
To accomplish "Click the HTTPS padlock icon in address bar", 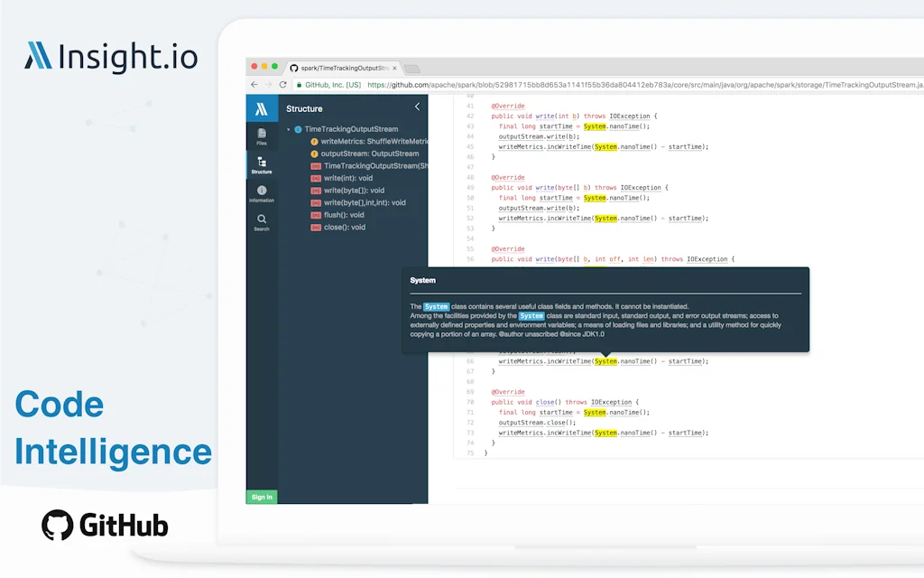I will coord(299,85).
